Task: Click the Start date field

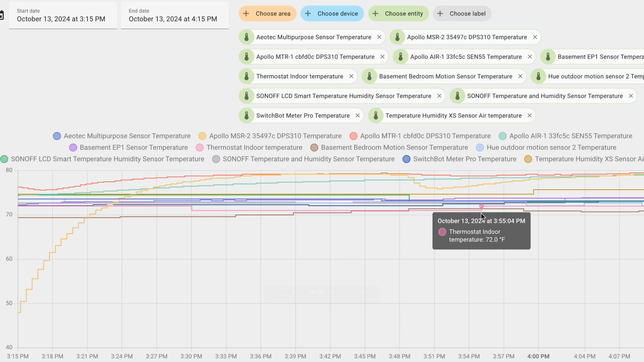Action: (63, 15)
